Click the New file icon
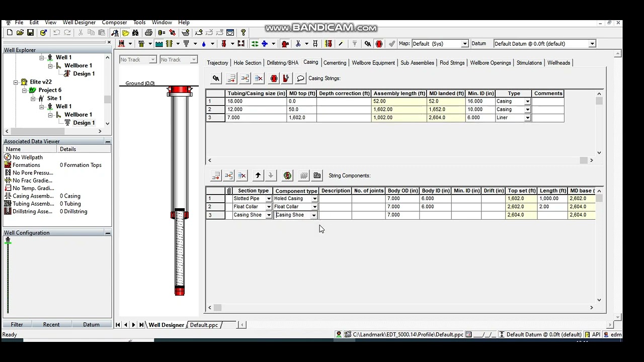 click(10, 33)
